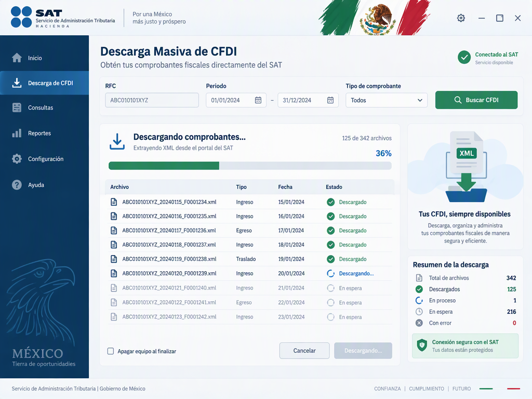
Task: Open Consultas menu item
Action: click(x=45, y=108)
